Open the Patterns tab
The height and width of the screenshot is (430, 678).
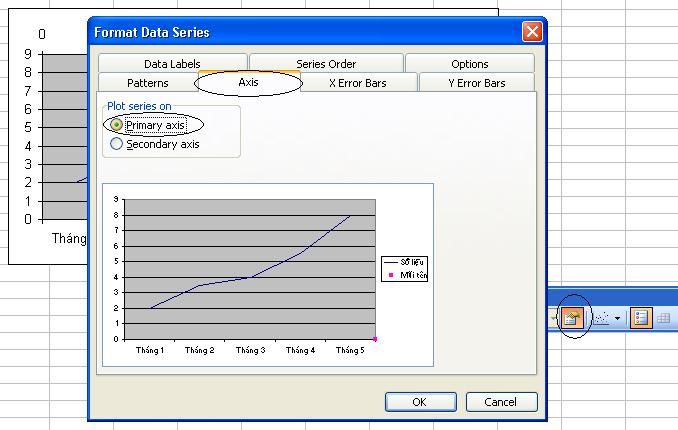(x=148, y=83)
